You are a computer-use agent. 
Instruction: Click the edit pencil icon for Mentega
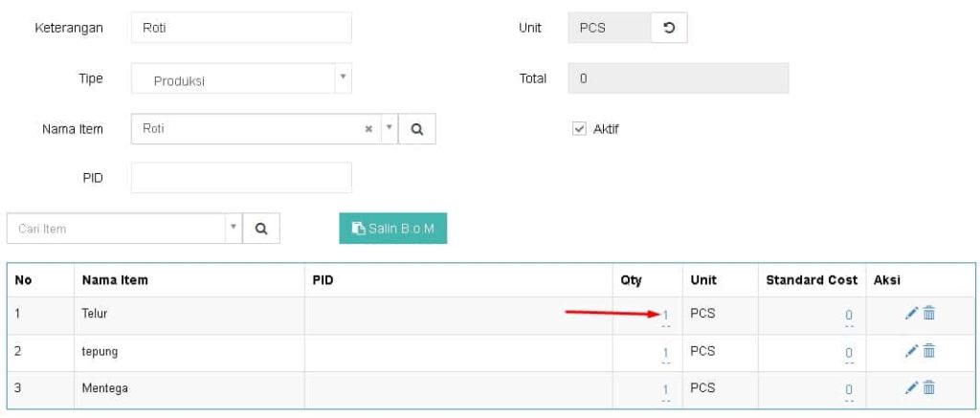[911, 387]
